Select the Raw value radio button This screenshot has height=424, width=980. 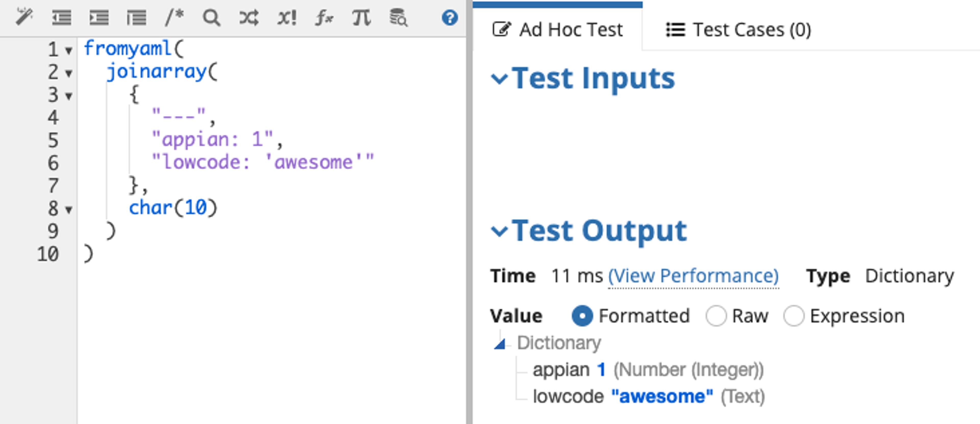[x=716, y=316]
